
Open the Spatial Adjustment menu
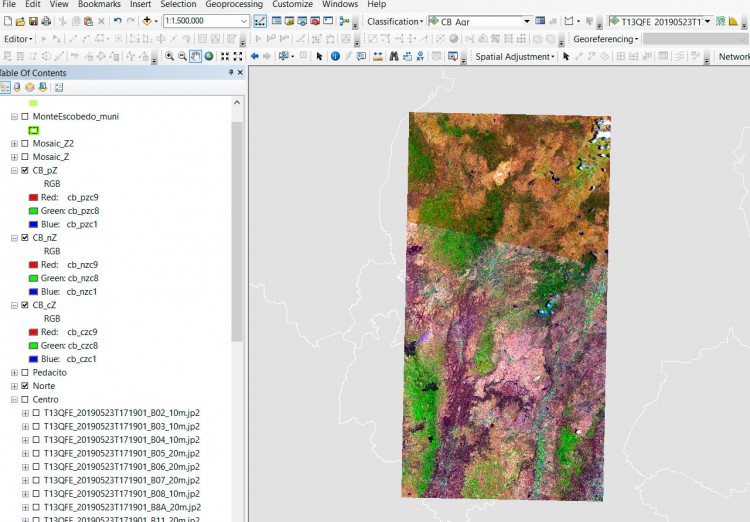(x=515, y=56)
